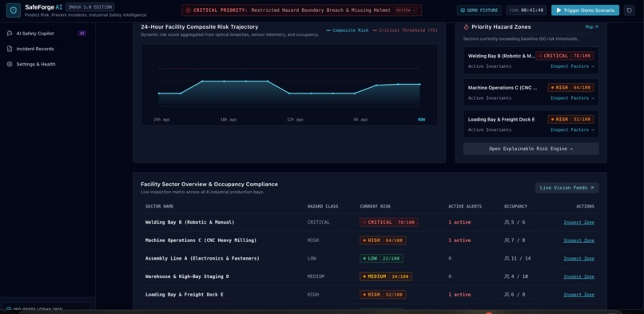Click Review on the critical priority banner
This screenshot has width=644, height=314.
406,10
